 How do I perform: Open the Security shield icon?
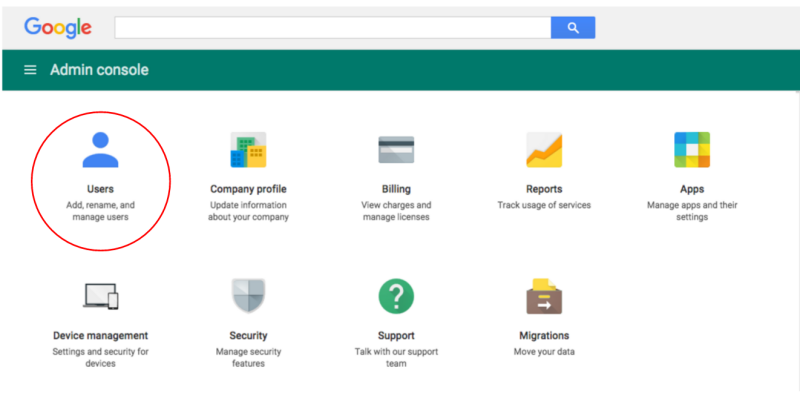(x=248, y=296)
